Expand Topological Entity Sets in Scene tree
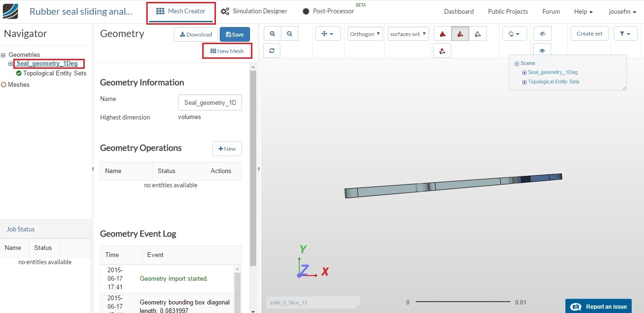 [524, 82]
